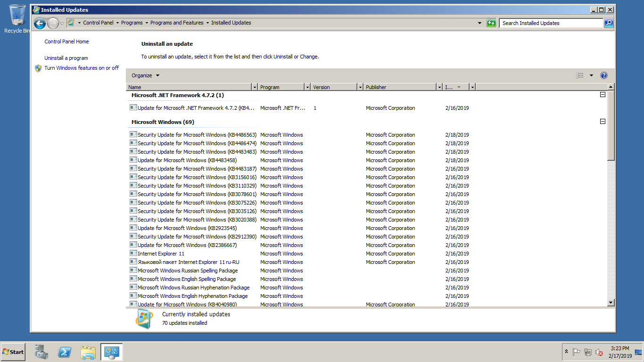Select Security Update KB4486474
Image resolution: width=644 pixels, height=362 pixels.
pos(299,143)
